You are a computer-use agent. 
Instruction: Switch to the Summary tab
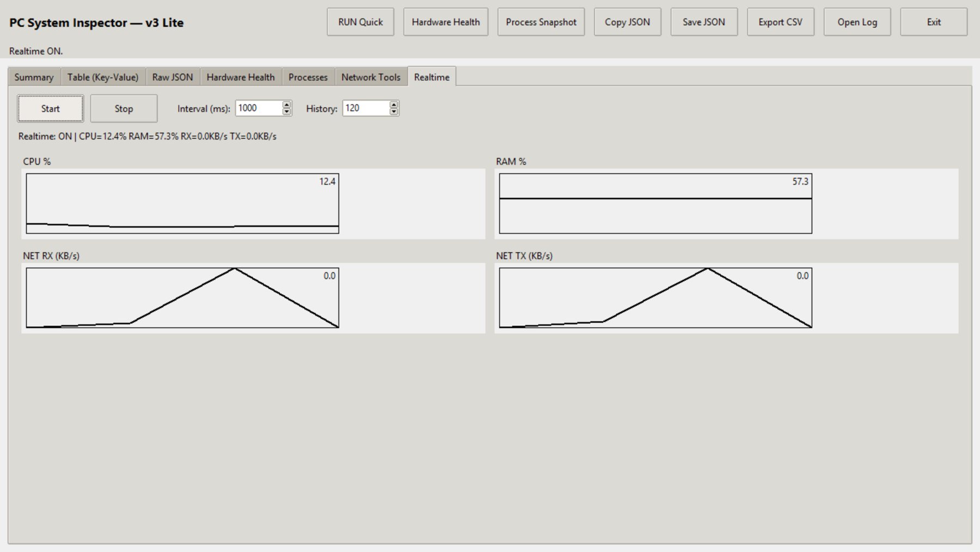tap(34, 77)
